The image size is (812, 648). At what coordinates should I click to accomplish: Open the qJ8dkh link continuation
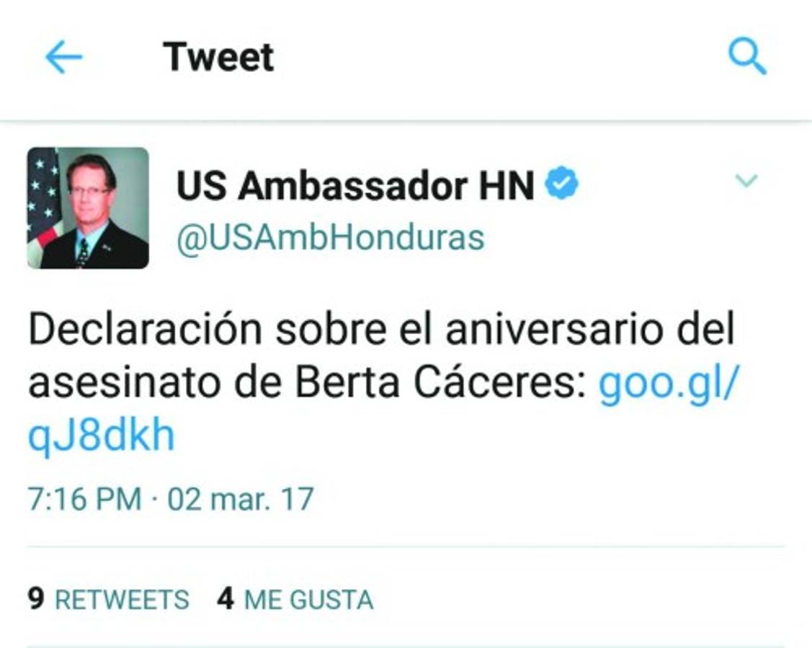(102, 436)
